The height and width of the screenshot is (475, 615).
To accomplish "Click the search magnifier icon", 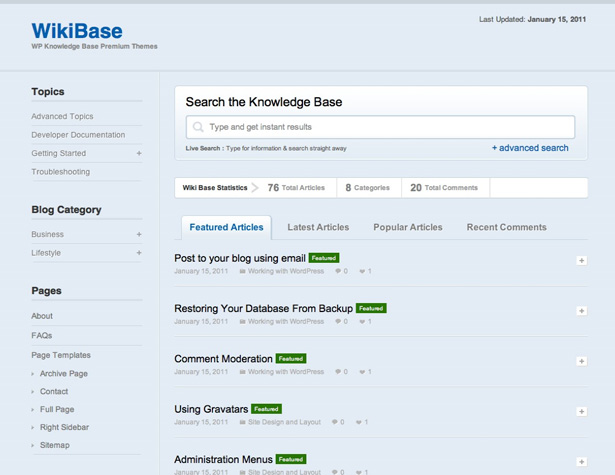I will [198, 127].
